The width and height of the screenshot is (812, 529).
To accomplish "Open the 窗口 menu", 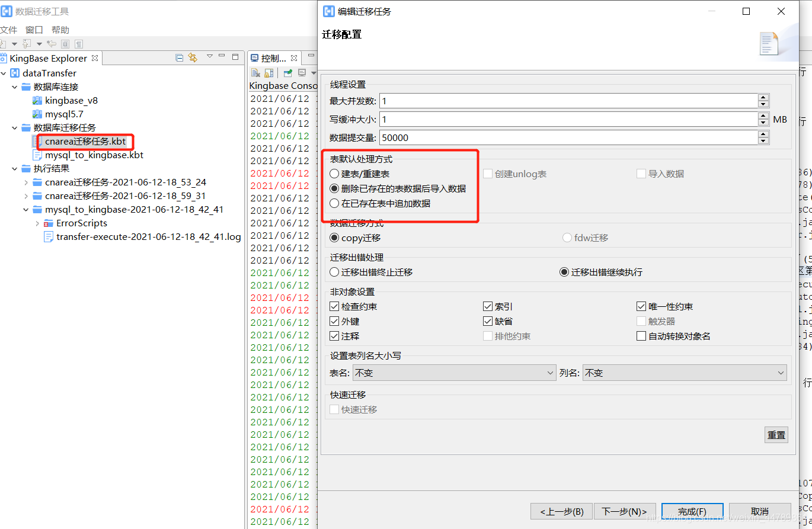I will point(34,30).
